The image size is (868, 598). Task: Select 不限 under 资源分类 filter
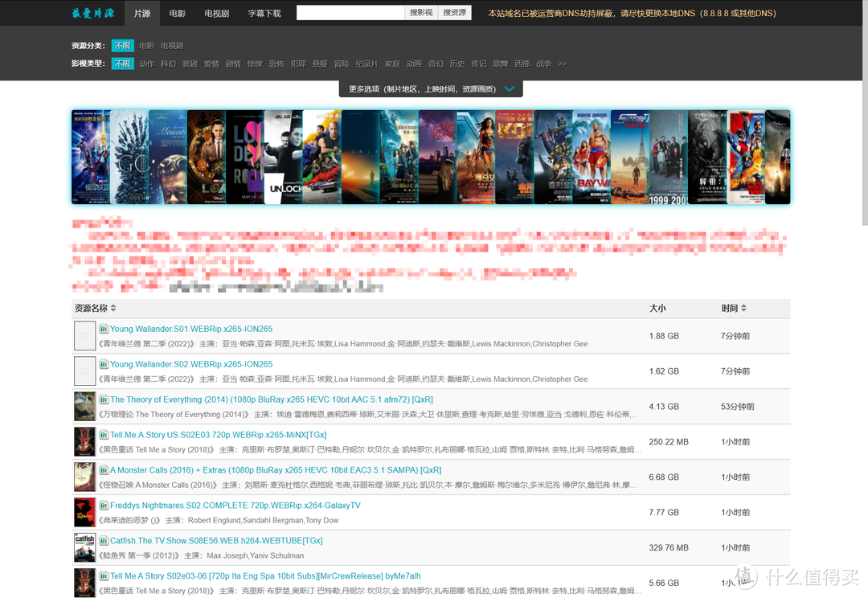click(122, 46)
